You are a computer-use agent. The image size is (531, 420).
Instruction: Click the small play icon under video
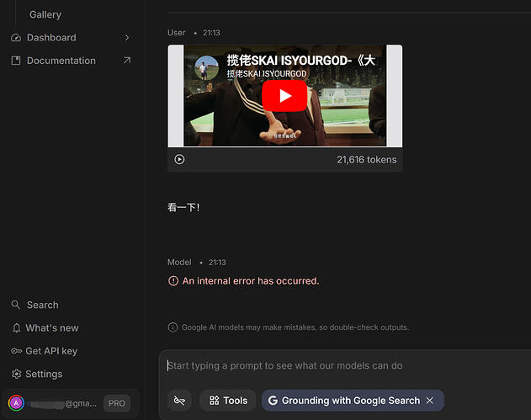tap(179, 159)
